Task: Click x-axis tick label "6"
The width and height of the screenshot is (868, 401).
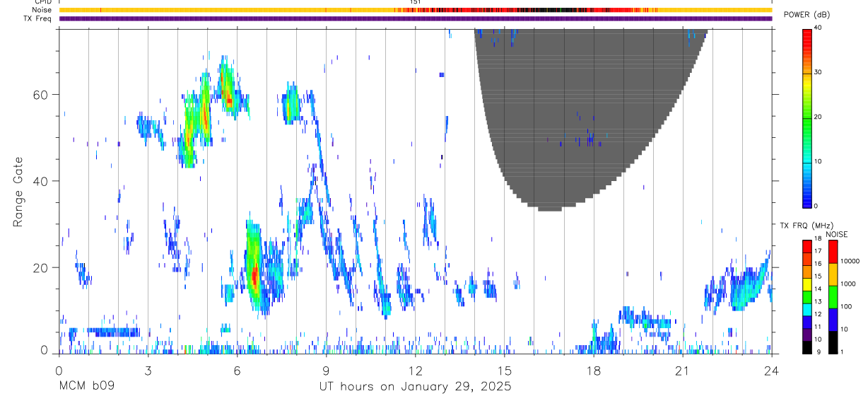Action: coord(237,370)
